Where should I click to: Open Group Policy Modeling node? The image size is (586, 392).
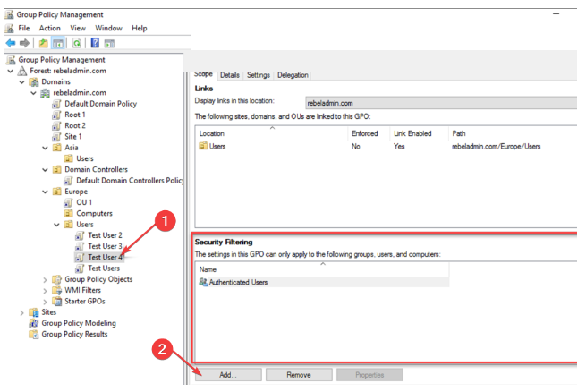(78, 323)
